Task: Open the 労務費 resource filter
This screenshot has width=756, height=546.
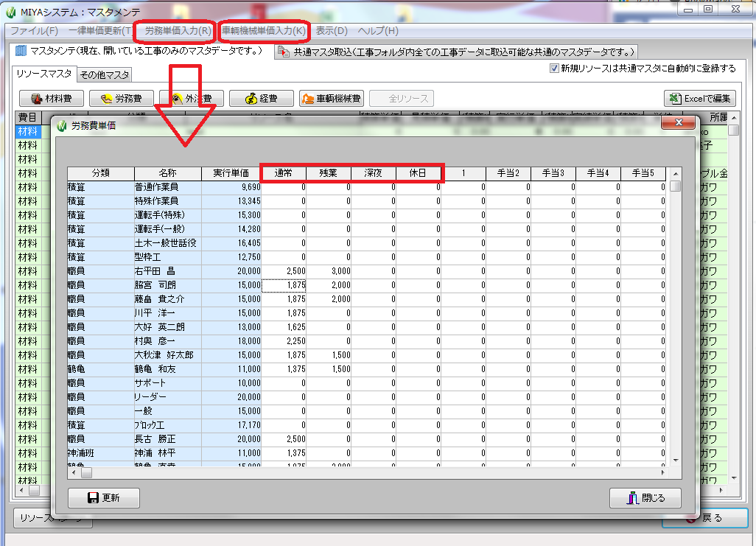Action: coord(122,99)
